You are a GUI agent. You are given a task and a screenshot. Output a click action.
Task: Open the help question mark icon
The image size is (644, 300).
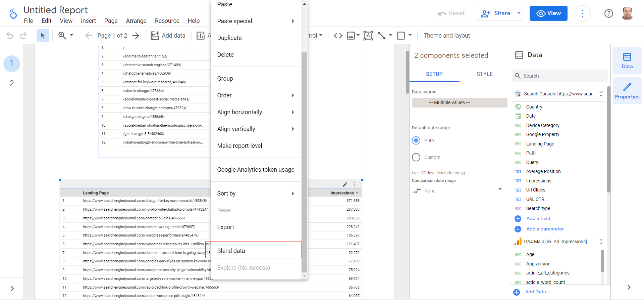(x=608, y=13)
